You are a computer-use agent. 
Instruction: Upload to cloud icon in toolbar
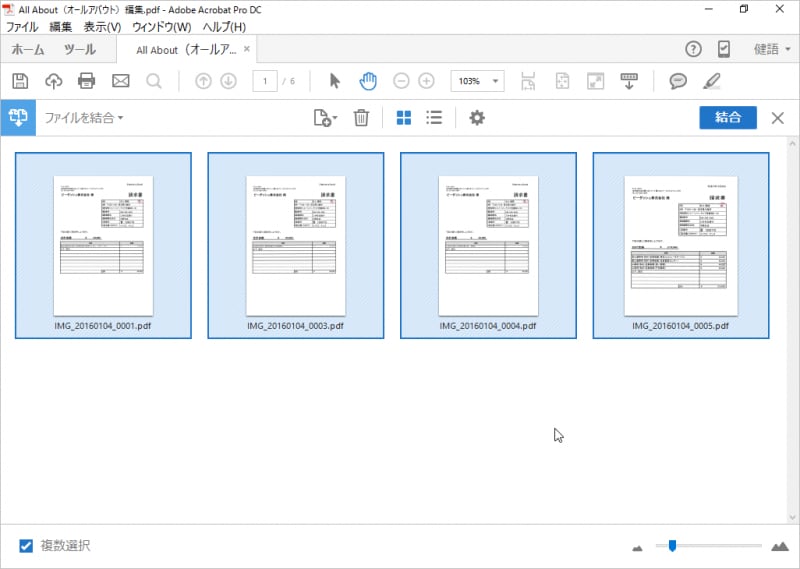tap(54, 81)
